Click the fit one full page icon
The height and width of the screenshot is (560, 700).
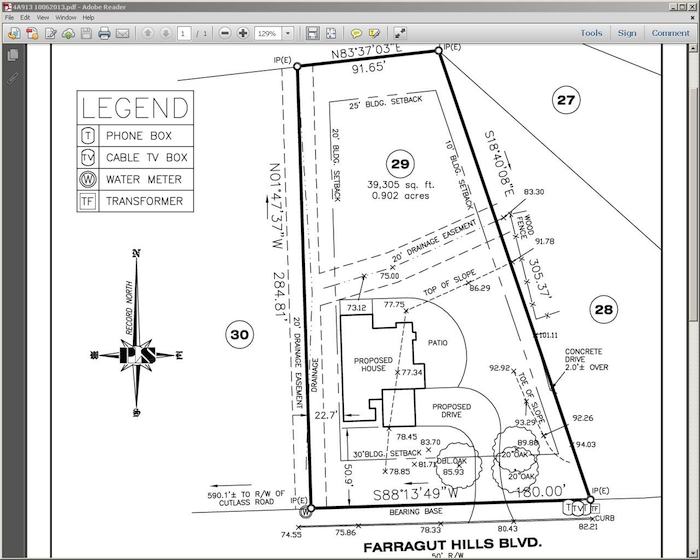331,33
